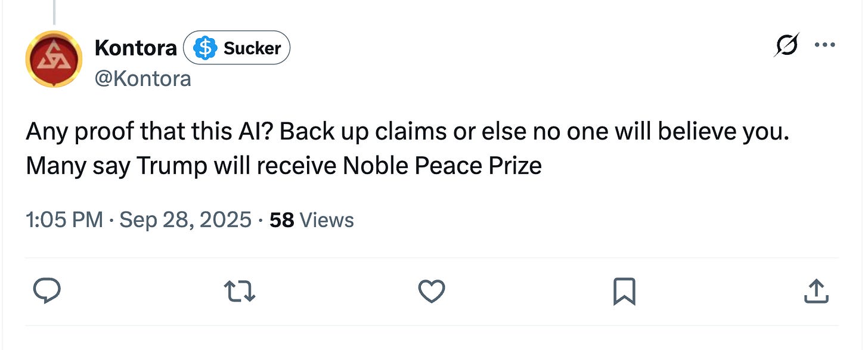Viewport: 868px width, 350px height.
Task: Select the reply speech bubble icon
Action: click(48, 291)
